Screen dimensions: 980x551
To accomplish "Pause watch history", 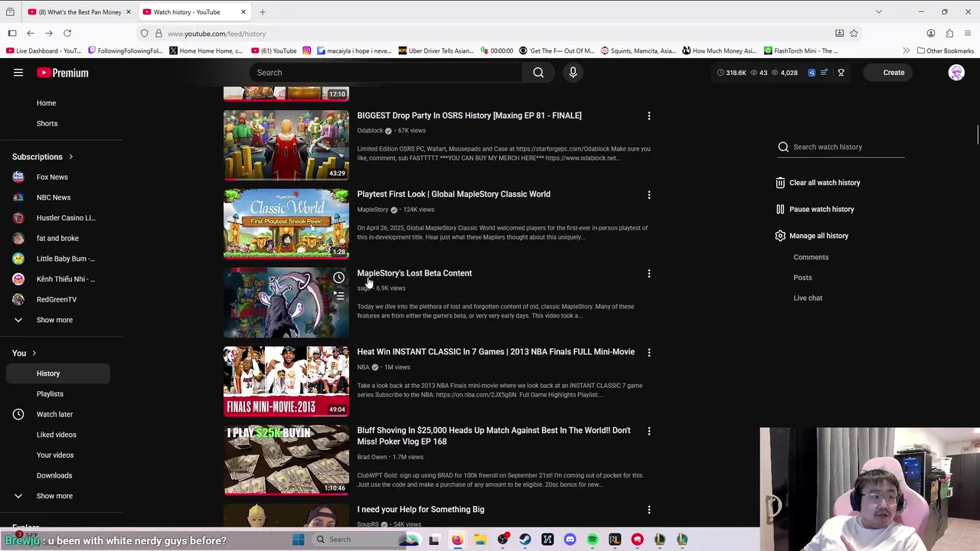I will click(x=822, y=209).
